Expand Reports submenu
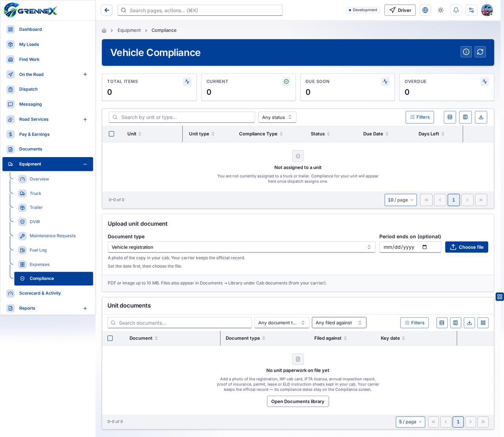This screenshot has width=504, height=437. pyautogui.click(x=85, y=308)
